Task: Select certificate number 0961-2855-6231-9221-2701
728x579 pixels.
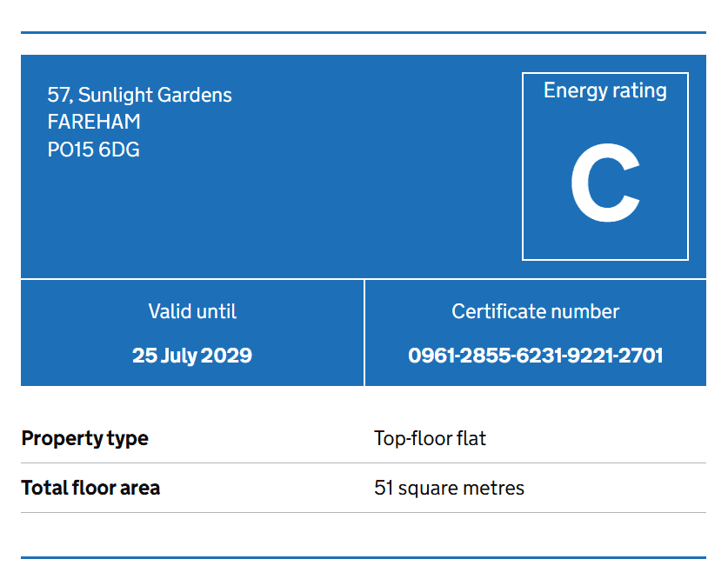Action: (535, 356)
